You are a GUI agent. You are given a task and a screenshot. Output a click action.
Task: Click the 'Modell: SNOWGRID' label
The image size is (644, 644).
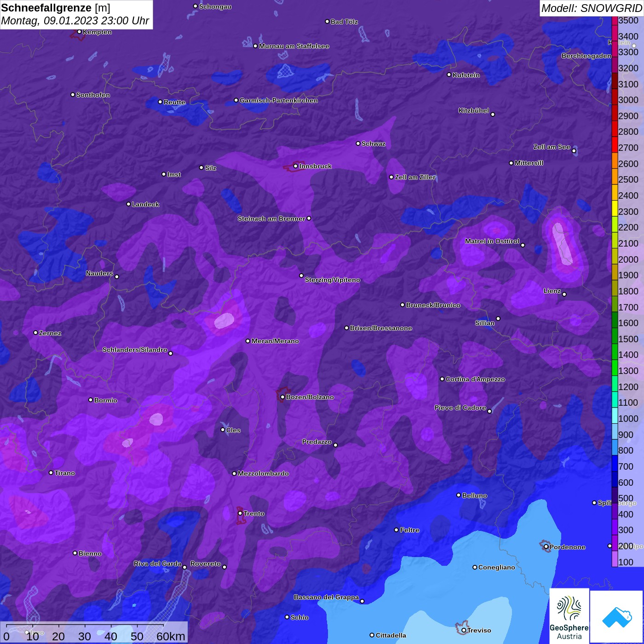(591, 8)
